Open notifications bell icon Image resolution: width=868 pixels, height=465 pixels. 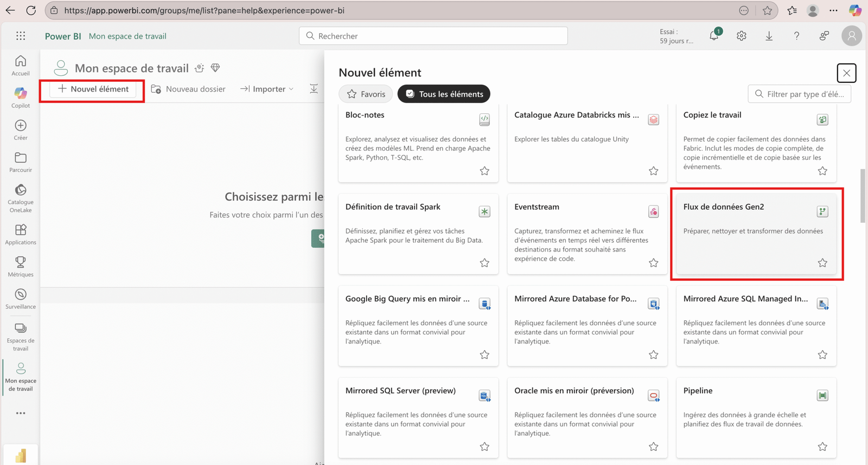(x=714, y=36)
